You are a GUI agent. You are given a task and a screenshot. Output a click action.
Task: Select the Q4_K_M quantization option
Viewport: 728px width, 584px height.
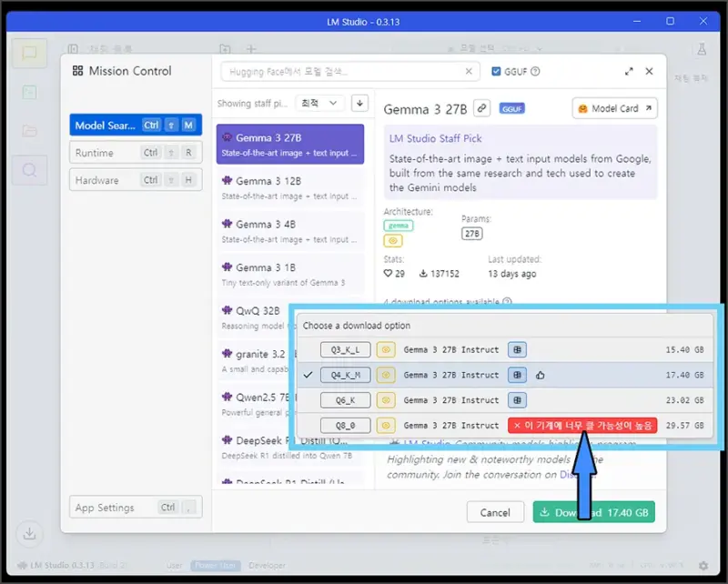pyautogui.click(x=346, y=375)
